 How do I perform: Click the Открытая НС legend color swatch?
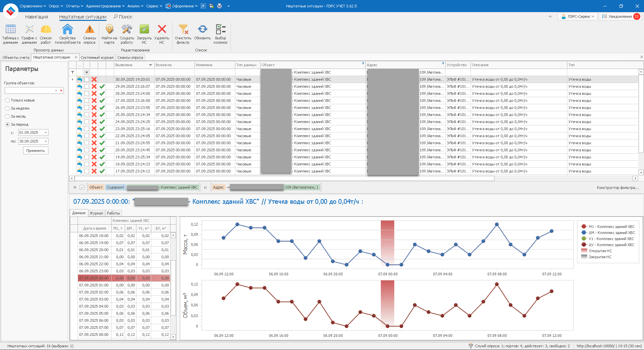tap(584, 251)
